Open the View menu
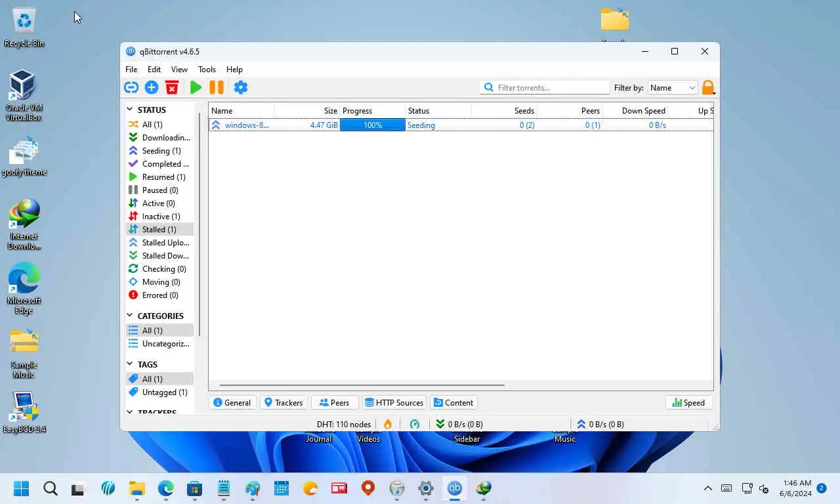840x504 pixels. pos(179,69)
